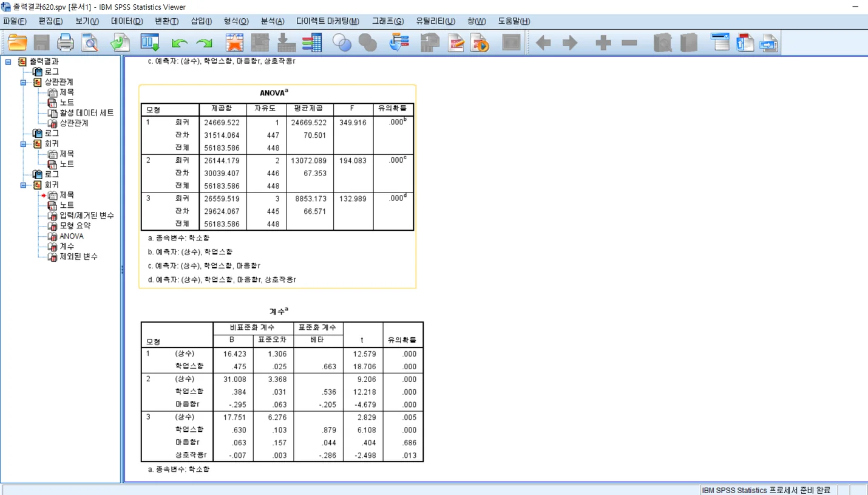Open the 창(W) menu

pos(476,21)
